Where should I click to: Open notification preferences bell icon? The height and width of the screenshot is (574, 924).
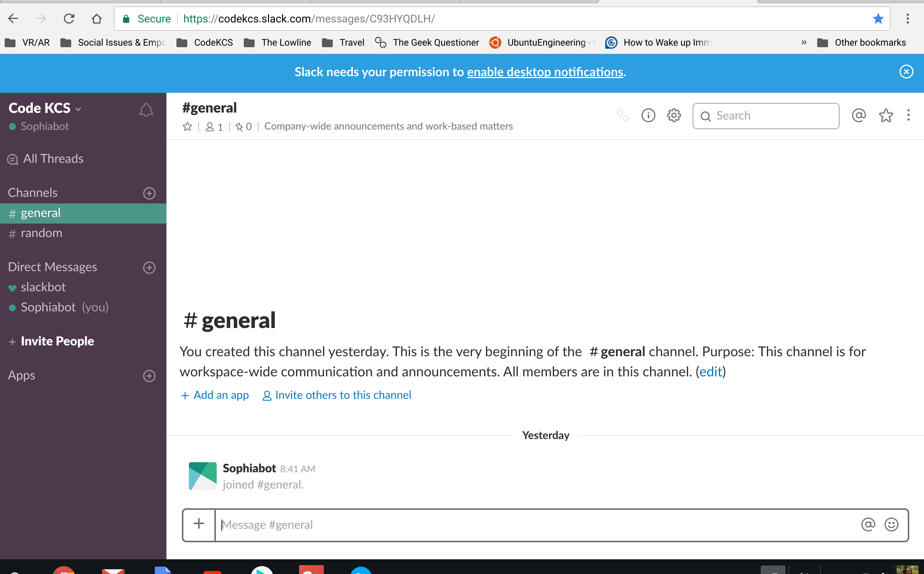pos(146,110)
